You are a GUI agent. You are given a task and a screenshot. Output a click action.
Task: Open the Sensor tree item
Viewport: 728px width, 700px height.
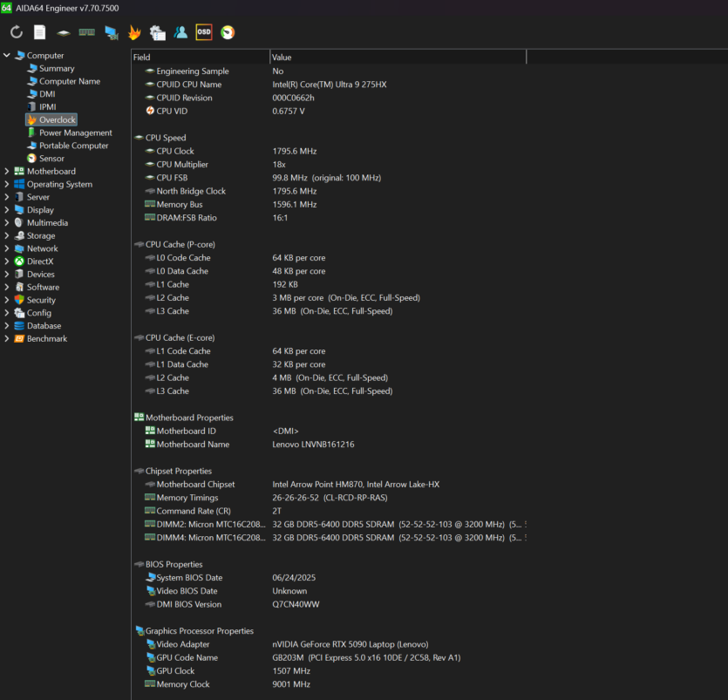point(51,159)
